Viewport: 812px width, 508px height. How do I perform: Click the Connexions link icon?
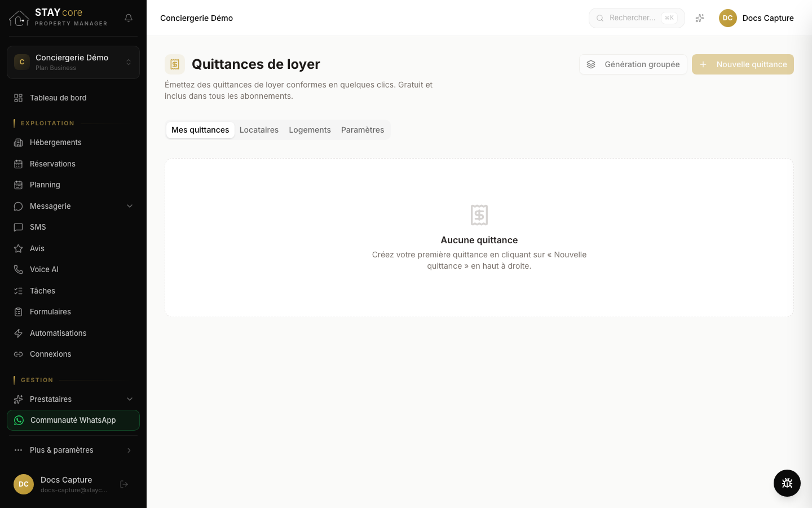tap(18, 354)
